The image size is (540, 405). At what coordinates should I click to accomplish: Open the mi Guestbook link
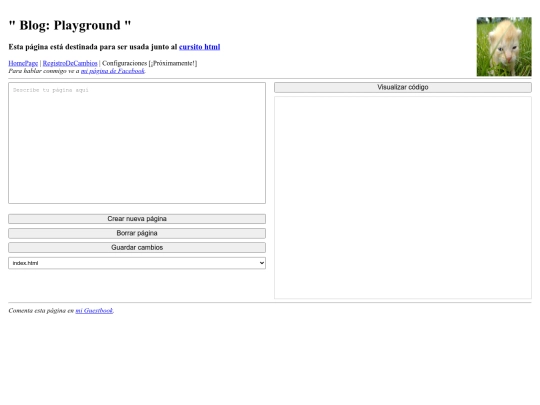point(94,311)
